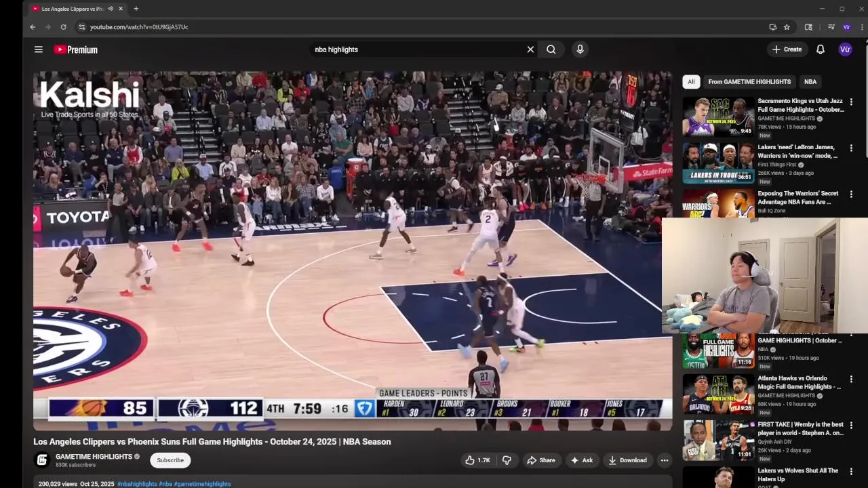This screenshot has width=868, height=488.
Task: Open options for Lakers vs Wolves video
Action: (851, 471)
